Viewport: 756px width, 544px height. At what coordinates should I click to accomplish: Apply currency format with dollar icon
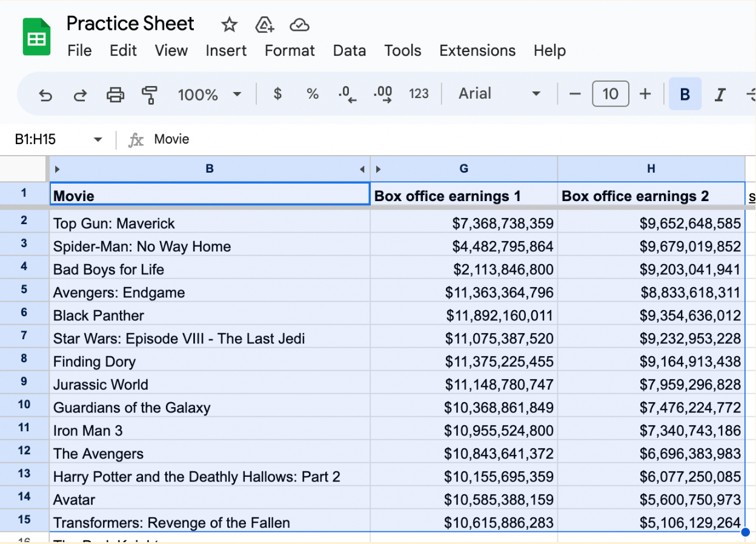pyautogui.click(x=277, y=94)
